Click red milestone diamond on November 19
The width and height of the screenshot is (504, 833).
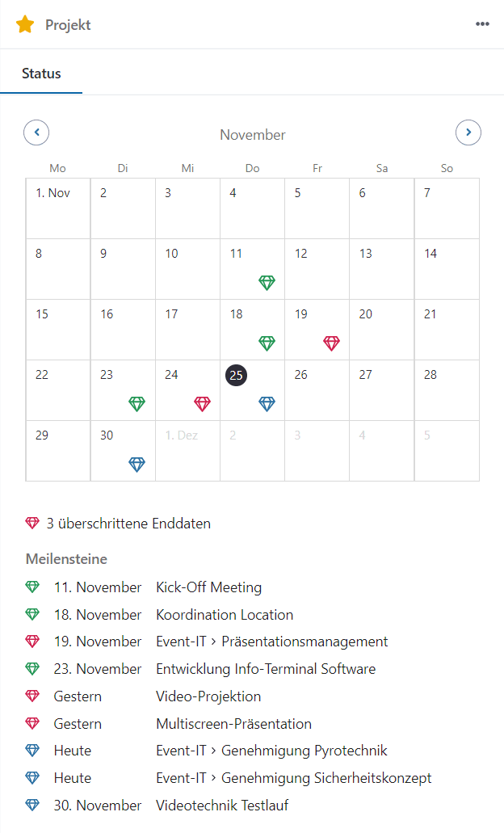coord(331,343)
